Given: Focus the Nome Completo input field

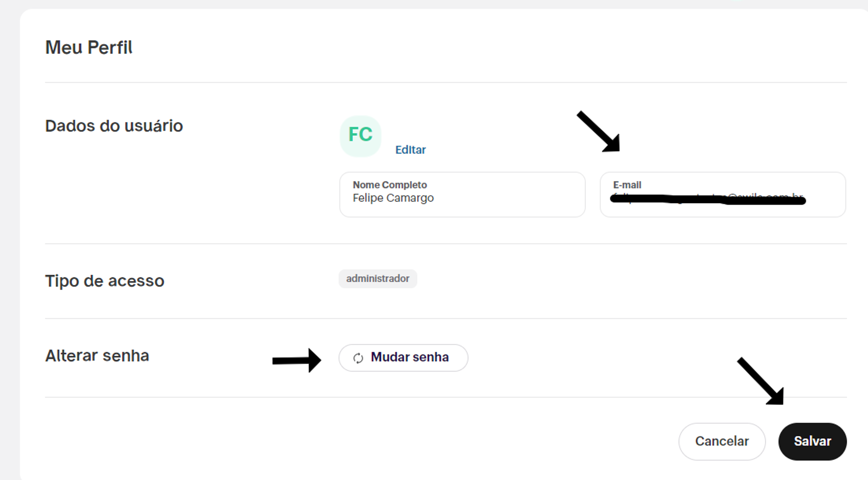Looking at the screenshot, I should tap(462, 194).
